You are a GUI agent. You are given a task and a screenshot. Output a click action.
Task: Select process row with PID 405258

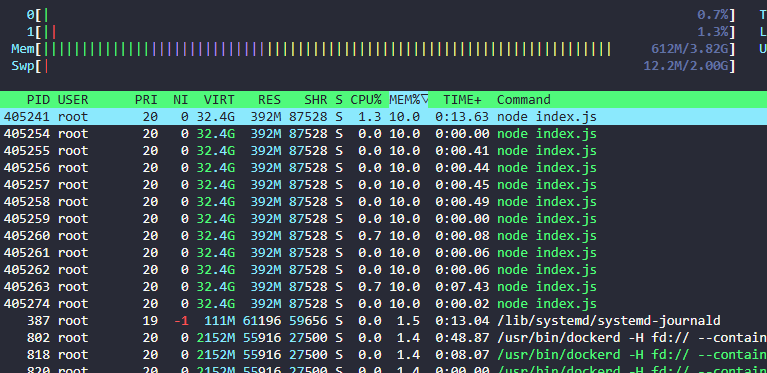click(x=384, y=202)
